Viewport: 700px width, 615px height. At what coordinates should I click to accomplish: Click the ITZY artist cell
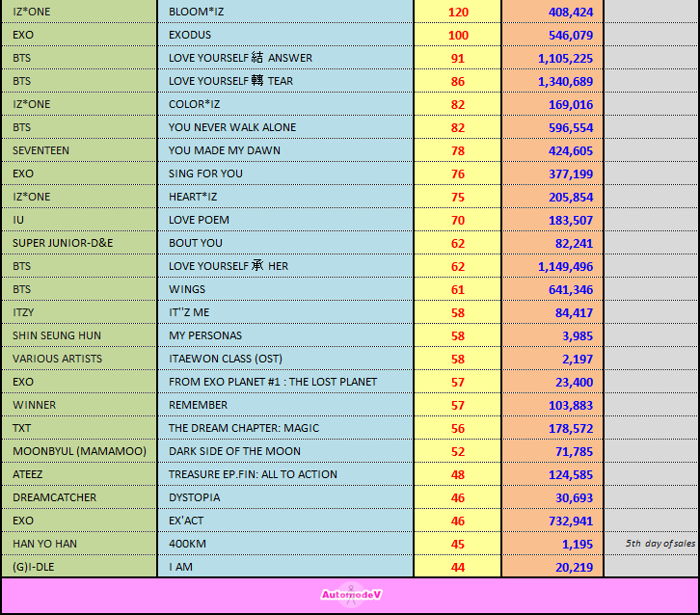[79, 312]
